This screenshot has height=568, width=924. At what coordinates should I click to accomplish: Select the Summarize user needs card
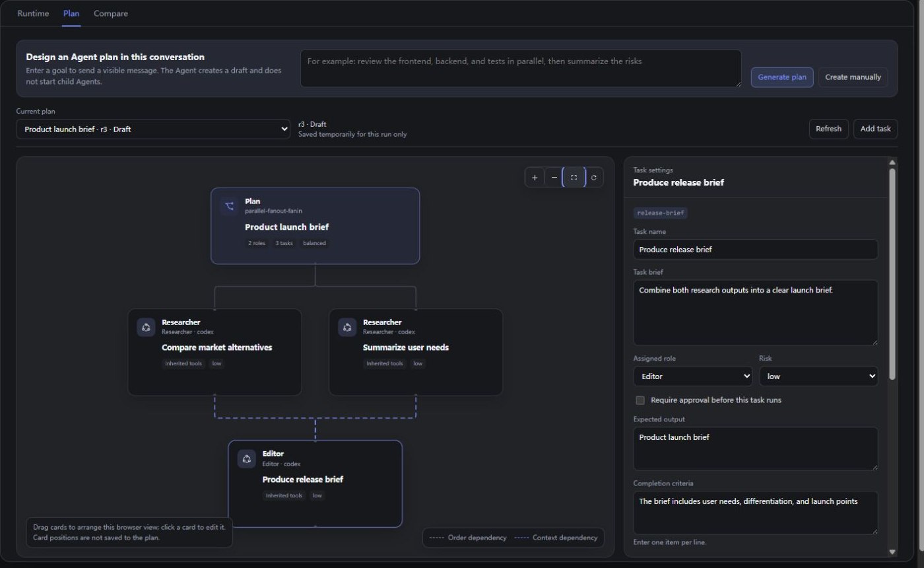point(416,352)
